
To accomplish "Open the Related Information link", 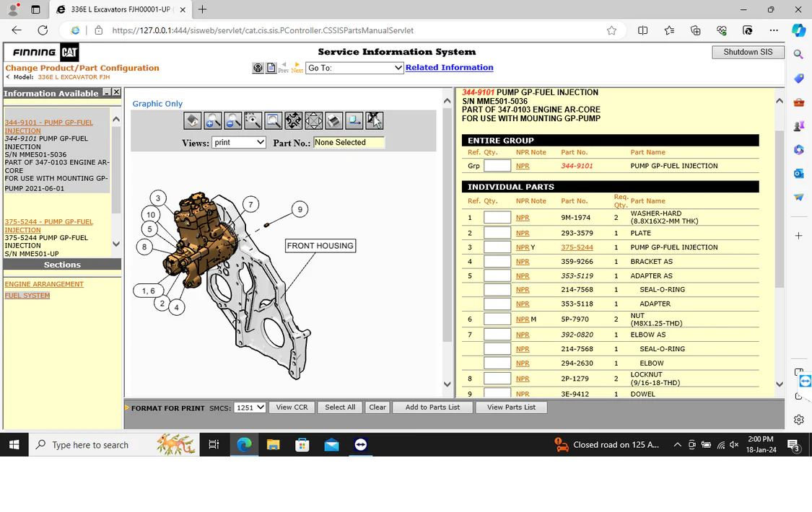I will (x=449, y=68).
